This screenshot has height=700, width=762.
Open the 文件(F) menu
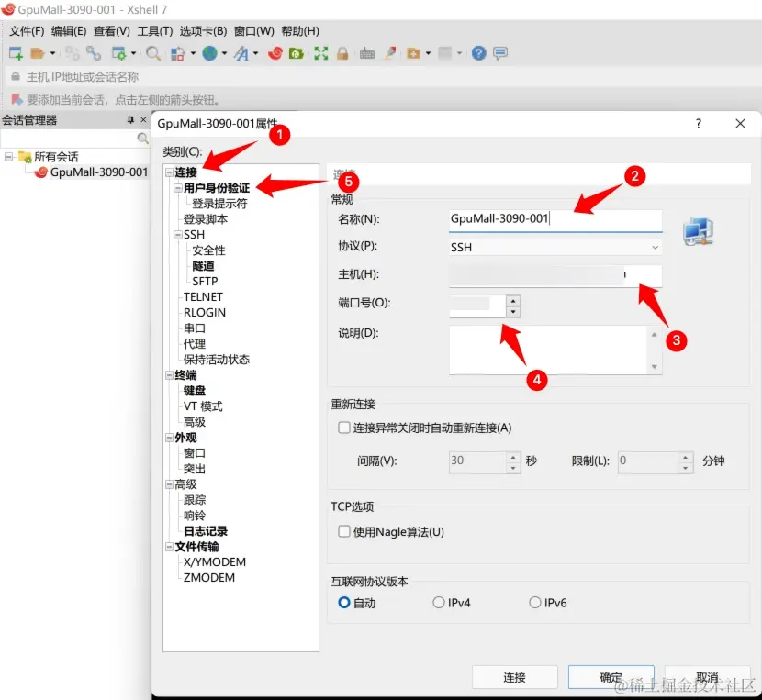coord(27,31)
